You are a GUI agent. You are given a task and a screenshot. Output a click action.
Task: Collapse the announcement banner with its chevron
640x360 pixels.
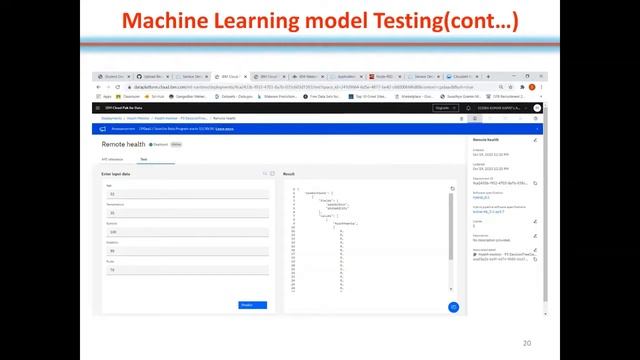pyautogui.click(x=537, y=129)
